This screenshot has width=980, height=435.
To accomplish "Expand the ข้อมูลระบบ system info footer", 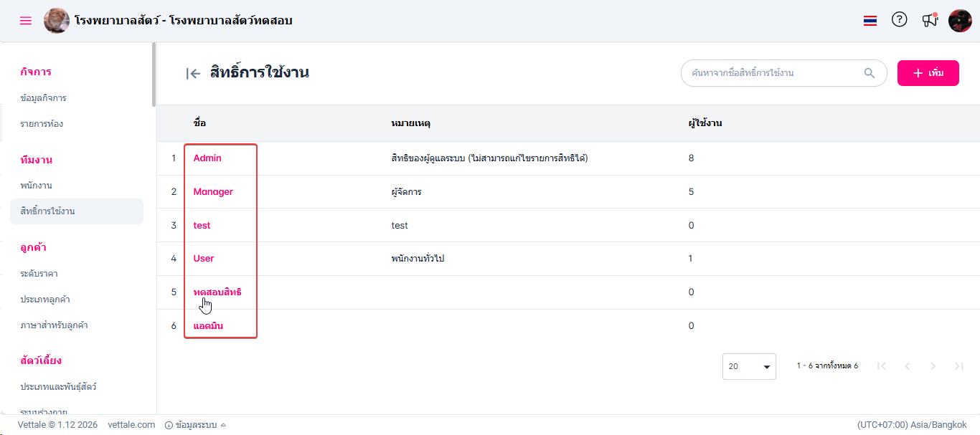I will pos(196,425).
